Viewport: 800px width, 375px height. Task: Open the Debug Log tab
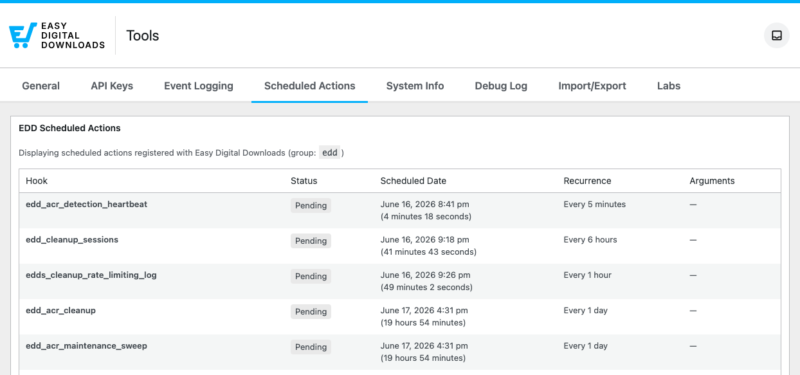coord(501,86)
